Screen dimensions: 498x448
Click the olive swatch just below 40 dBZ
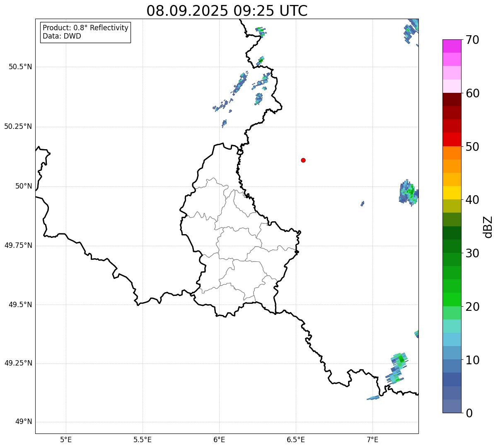tap(452, 206)
